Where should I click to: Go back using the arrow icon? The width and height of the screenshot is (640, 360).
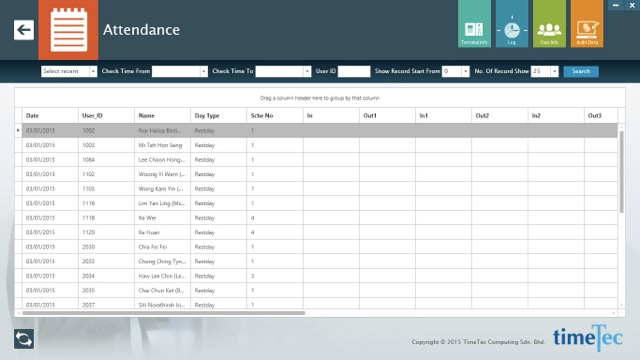(x=24, y=30)
